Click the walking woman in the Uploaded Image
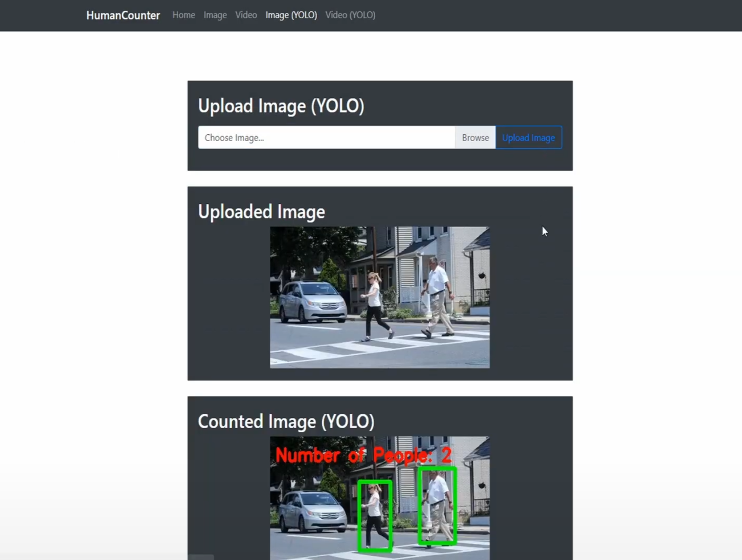This screenshot has height=560, width=742. 377,306
